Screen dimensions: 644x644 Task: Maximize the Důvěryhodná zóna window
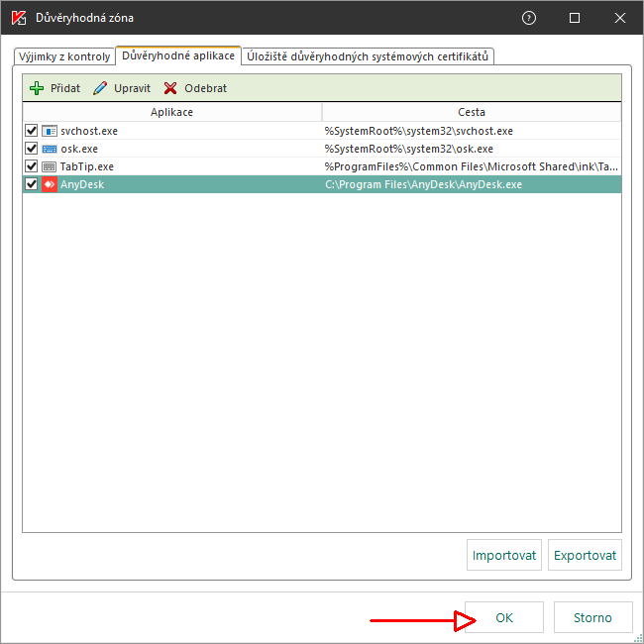[x=575, y=18]
